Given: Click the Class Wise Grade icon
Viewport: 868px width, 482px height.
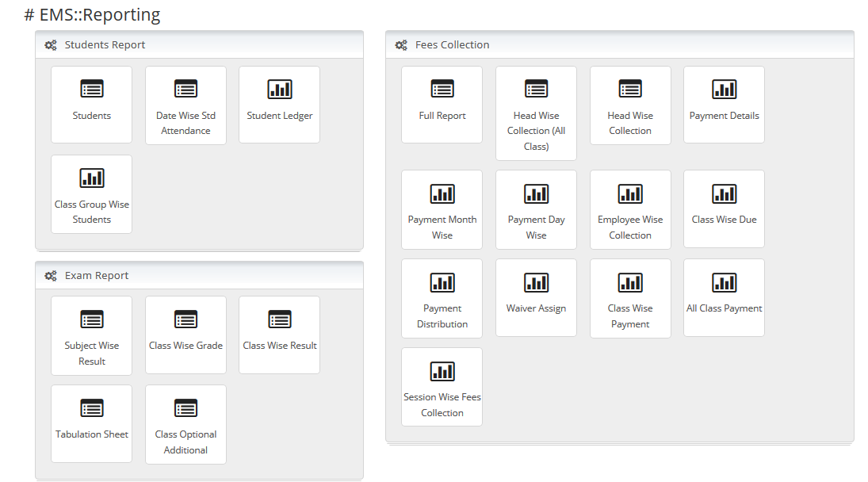Looking at the screenshot, I should [185, 319].
